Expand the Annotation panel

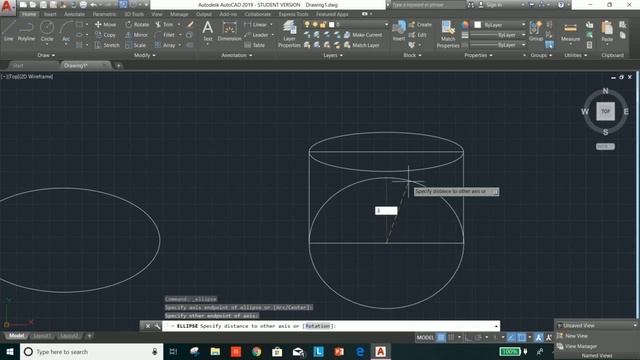tap(237, 55)
